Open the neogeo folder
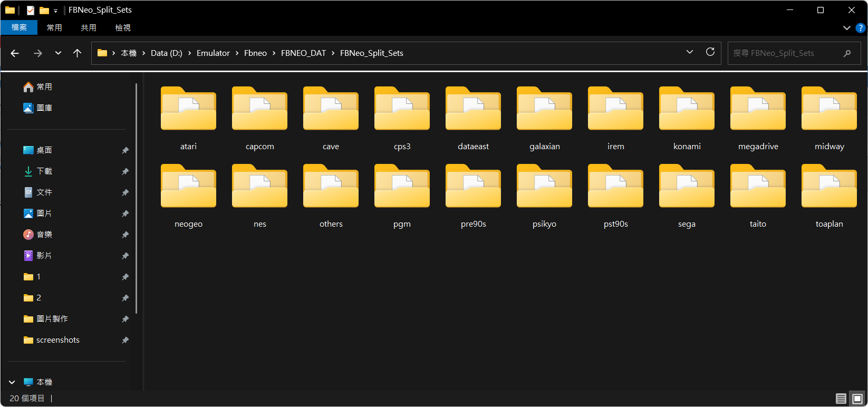 [188, 187]
